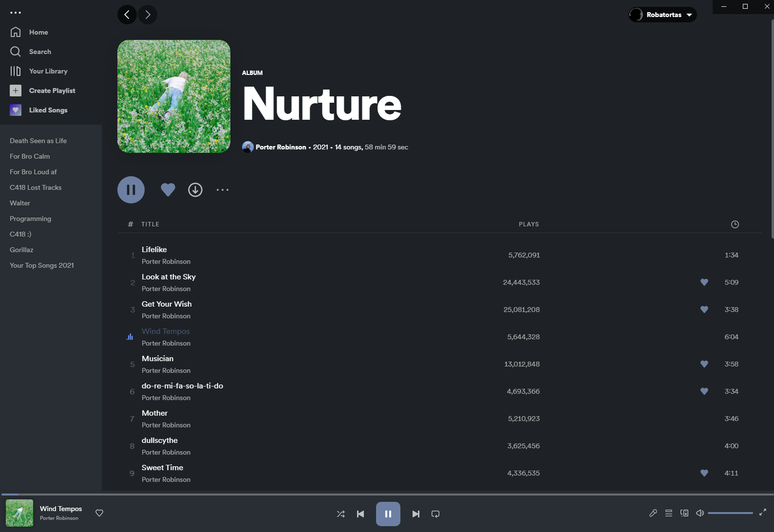Viewport: 774px width, 532px height.
Task: Unlike the Look at the Sky track
Action: [x=704, y=282]
